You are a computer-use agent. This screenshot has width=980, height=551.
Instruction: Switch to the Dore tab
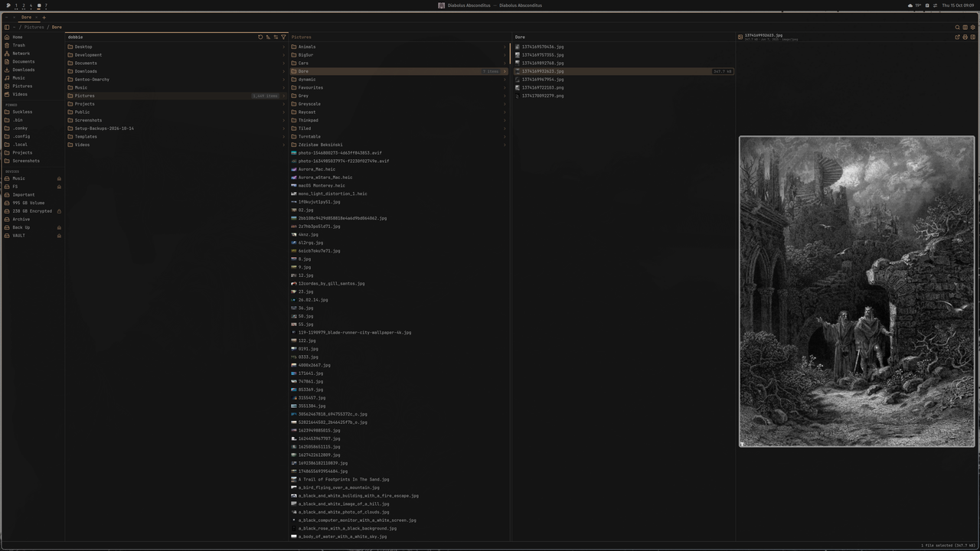tap(26, 17)
